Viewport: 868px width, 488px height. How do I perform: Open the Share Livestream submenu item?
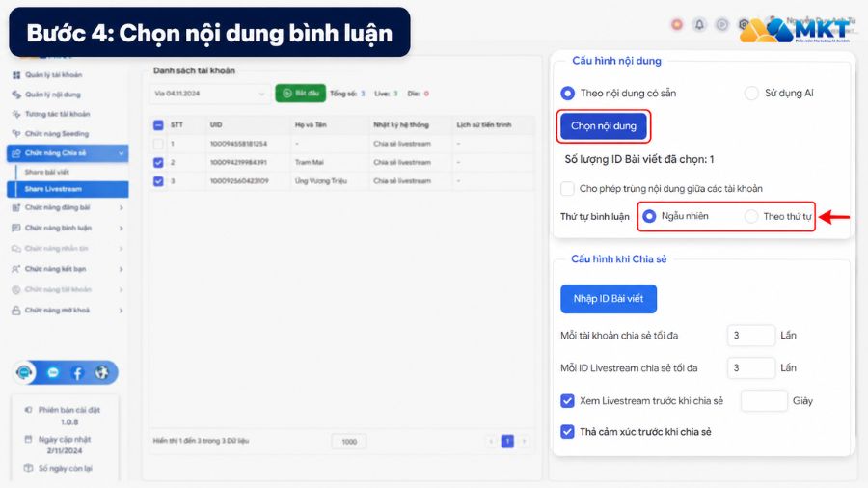click(x=68, y=189)
